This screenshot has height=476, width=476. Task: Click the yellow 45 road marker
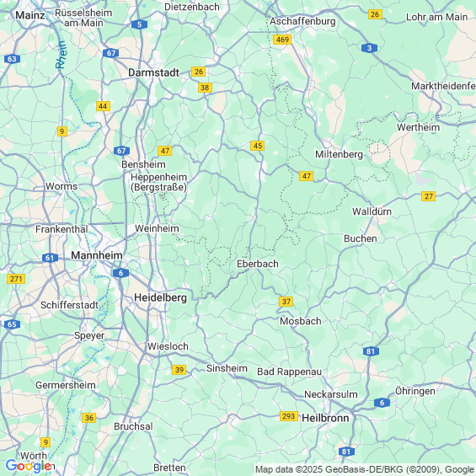coord(258,146)
